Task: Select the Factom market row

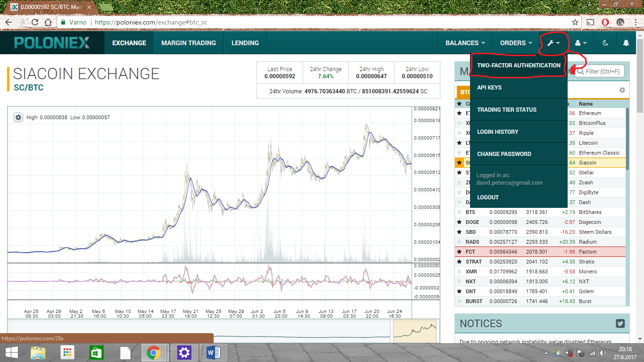Action: click(x=540, y=252)
